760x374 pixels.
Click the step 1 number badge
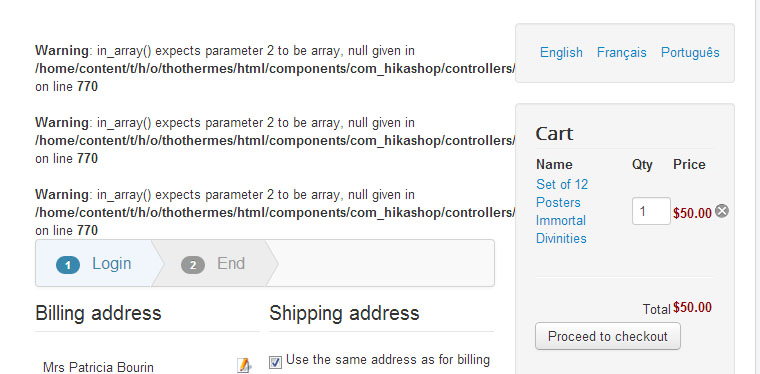[68, 265]
